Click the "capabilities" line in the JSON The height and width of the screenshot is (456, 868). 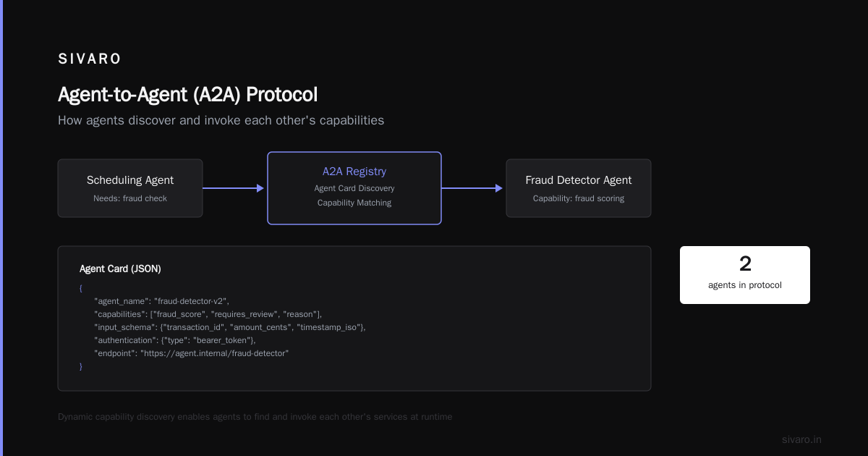point(208,314)
